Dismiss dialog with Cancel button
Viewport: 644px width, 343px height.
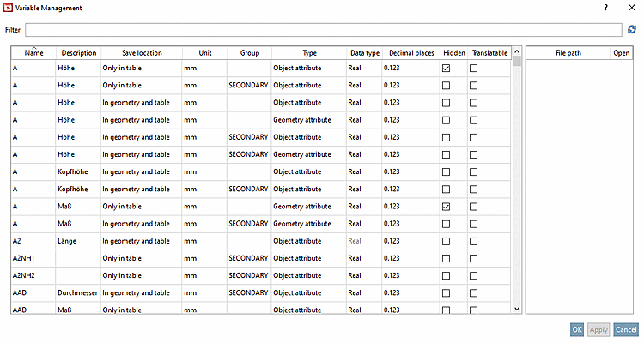pyautogui.click(x=626, y=329)
